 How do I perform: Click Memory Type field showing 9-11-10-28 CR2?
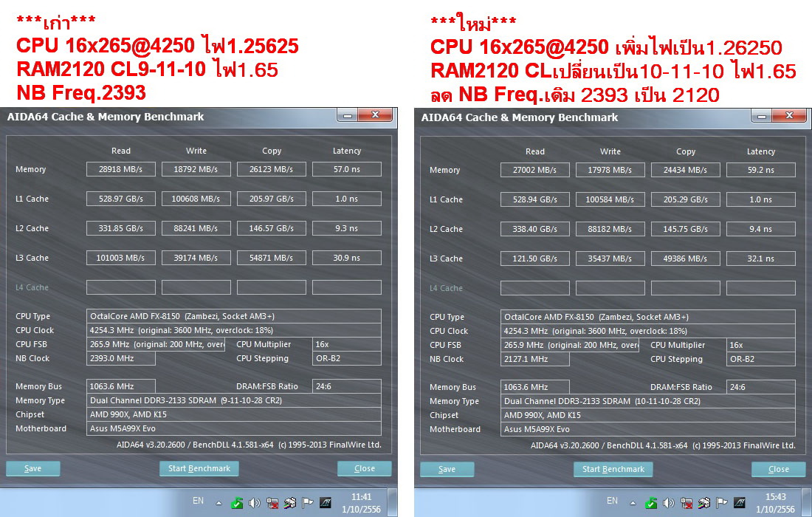(x=233, y=400)
